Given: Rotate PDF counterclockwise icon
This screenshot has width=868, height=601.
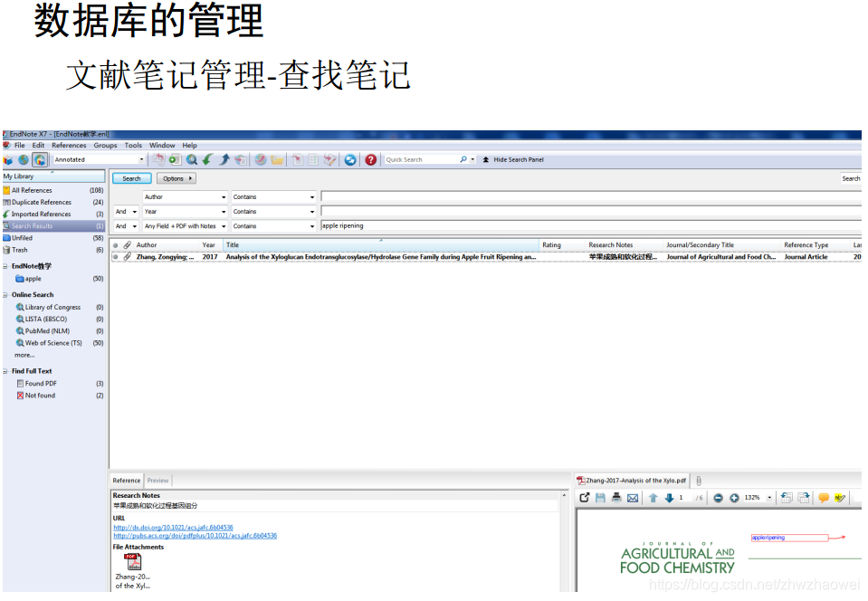Looking at the screenshot, I should (787, 498).
